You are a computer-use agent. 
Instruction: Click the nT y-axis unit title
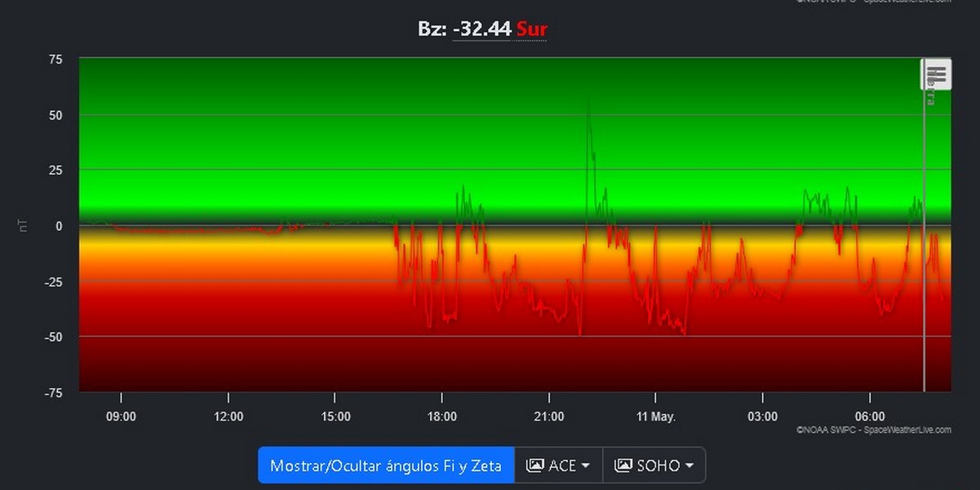tap(24, 225)
